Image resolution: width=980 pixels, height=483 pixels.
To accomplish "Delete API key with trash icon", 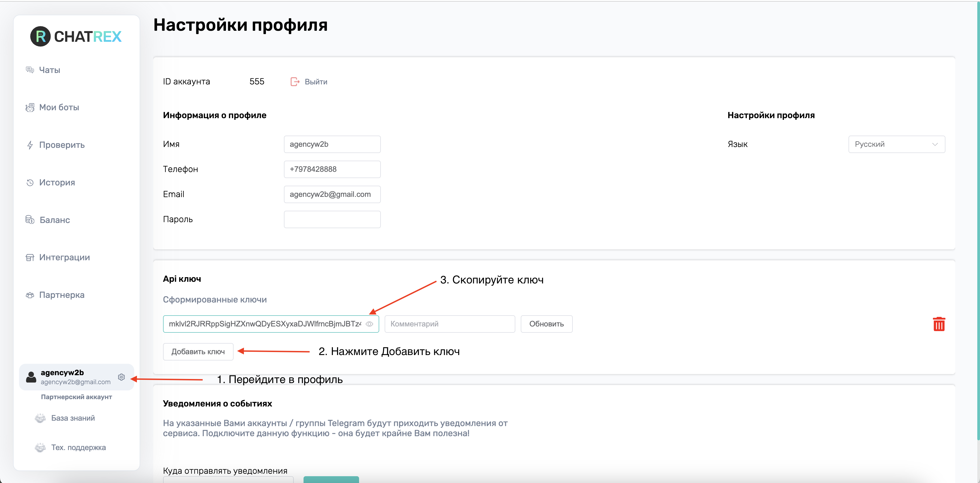I will 939,324.
